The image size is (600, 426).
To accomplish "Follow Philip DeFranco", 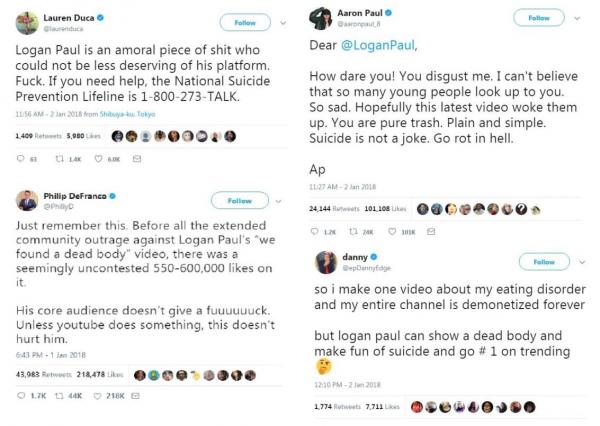I will tap(240, 200).
